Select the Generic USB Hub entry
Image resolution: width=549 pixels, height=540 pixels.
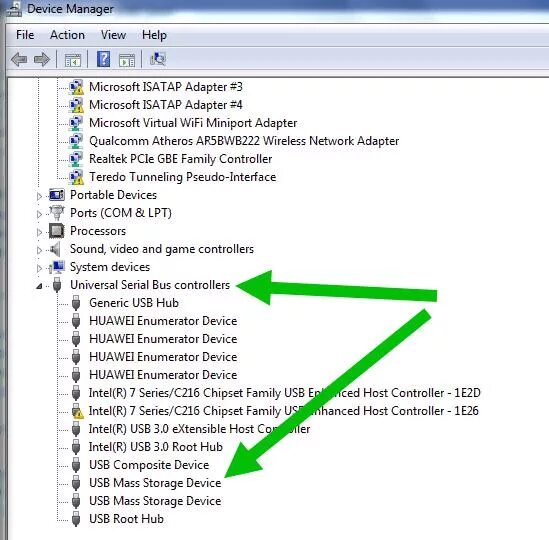(x=134, y=303)
